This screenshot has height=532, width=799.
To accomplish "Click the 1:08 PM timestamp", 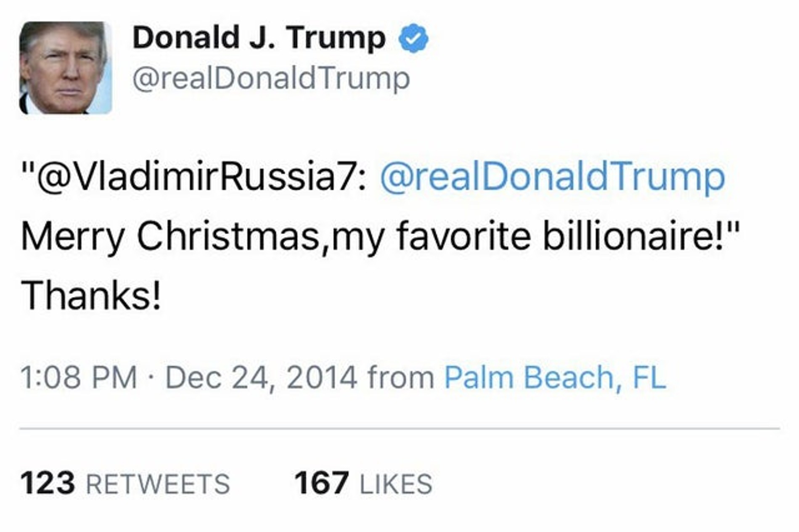I will [x=79, y=377].
